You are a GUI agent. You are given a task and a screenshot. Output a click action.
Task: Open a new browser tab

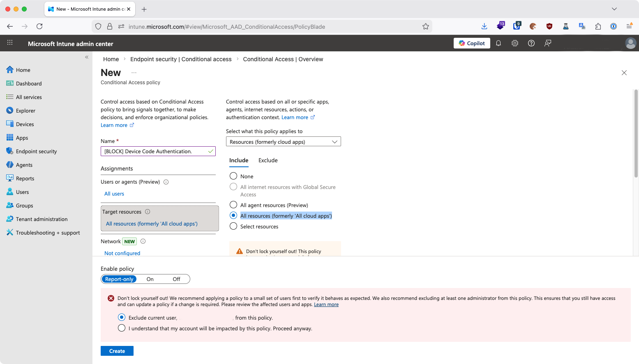(144, 9)
